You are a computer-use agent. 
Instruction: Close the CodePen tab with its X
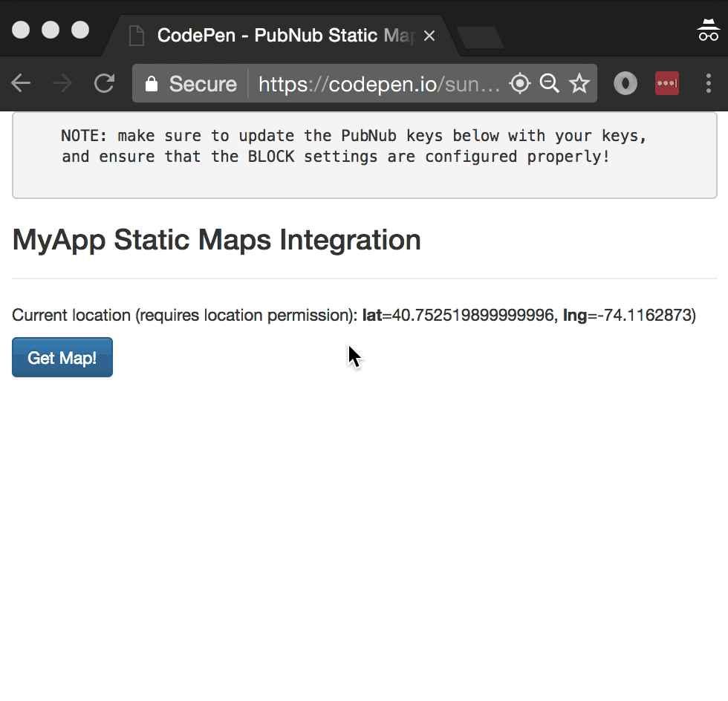point(429,35)
